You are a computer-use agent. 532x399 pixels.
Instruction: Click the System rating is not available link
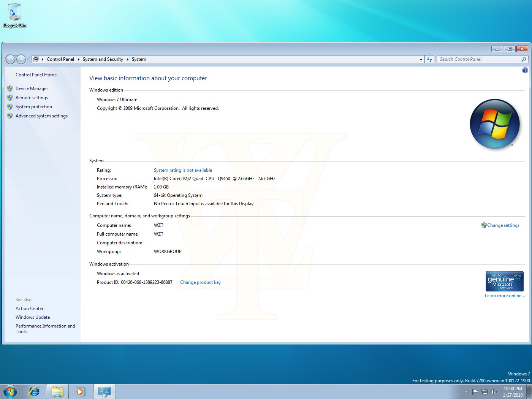point(183,170)
